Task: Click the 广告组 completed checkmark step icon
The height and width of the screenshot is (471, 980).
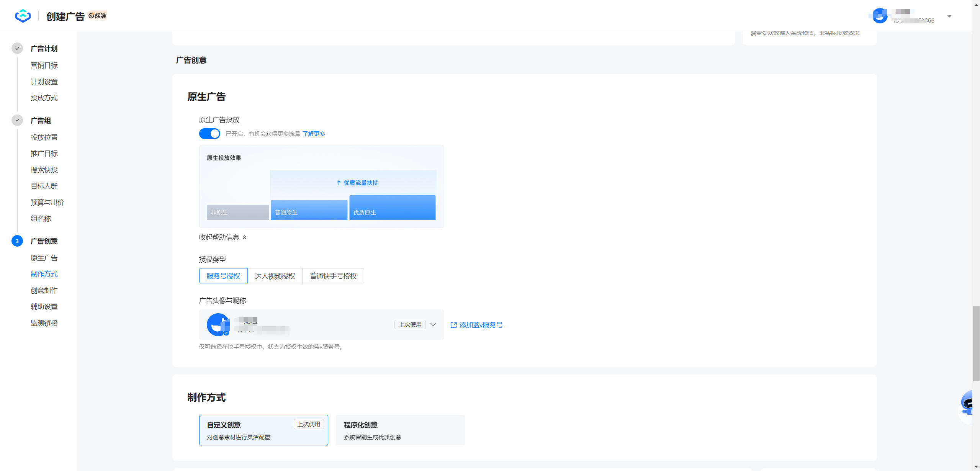Action: tap(17, 120)
